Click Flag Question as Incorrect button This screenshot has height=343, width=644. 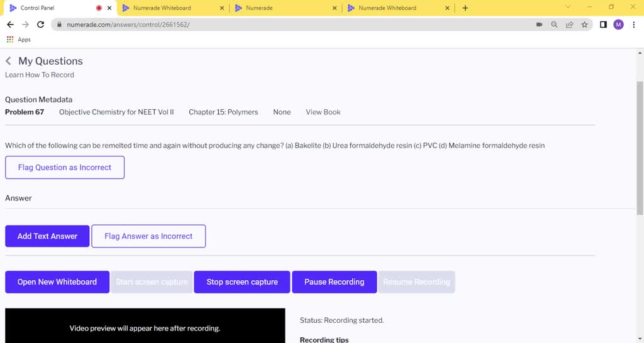pyautogui.click(x=65, y=168)
